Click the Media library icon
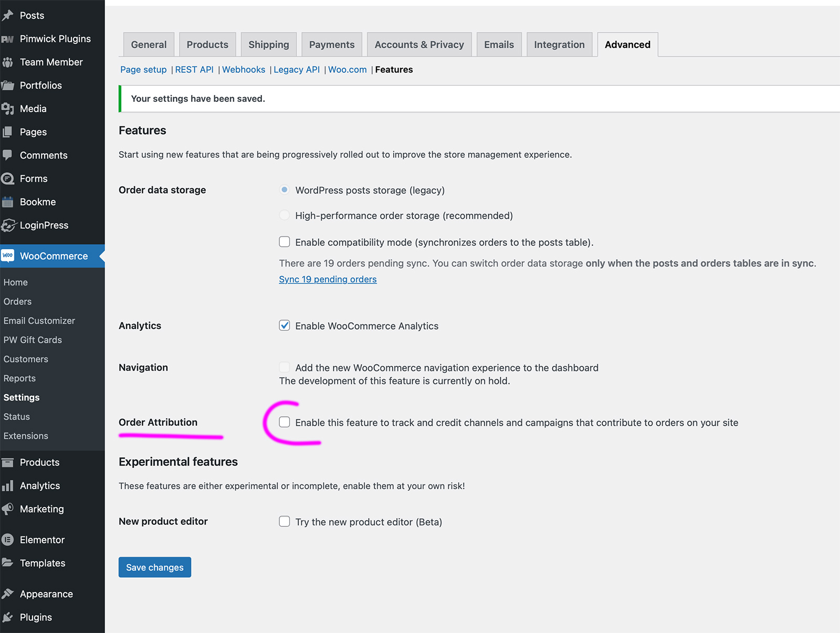Image resolution: width=840 pixels, height=633 pixels. click(x=7, y=109)
